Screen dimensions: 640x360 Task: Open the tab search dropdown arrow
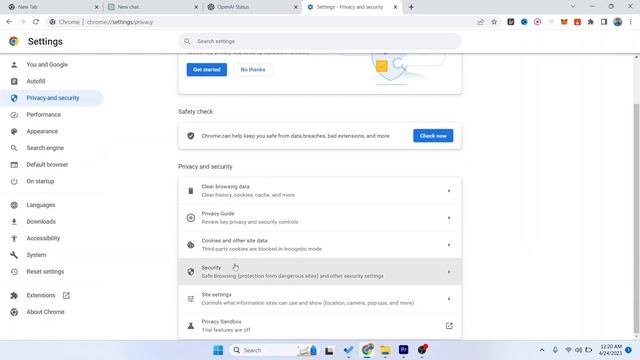pyautogui.click(x=573, y=7)
